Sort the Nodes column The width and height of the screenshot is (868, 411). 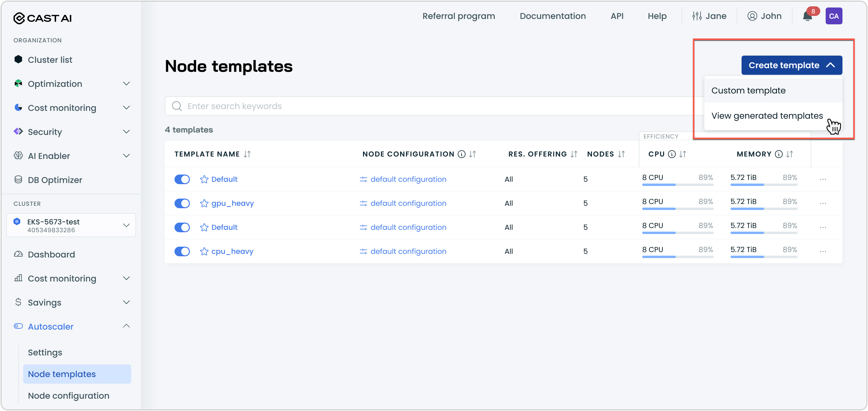tap(621, 154)
